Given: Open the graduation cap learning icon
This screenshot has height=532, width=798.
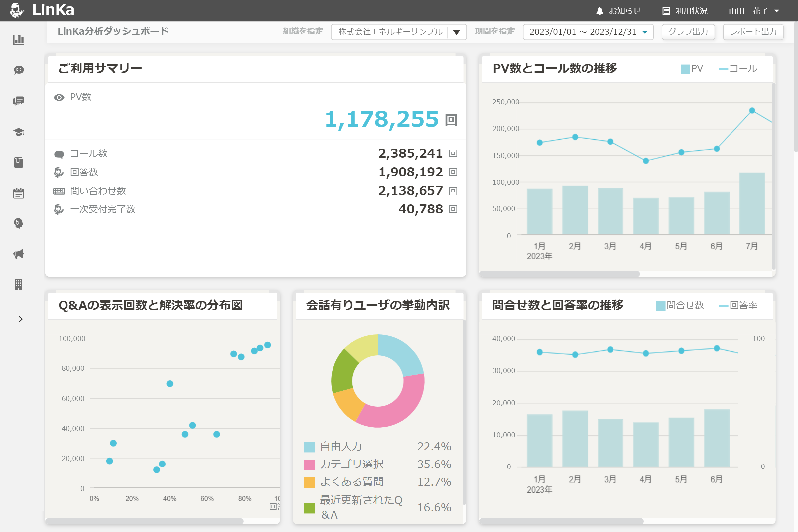Looking at the screenshot, I should coord(19,132).
